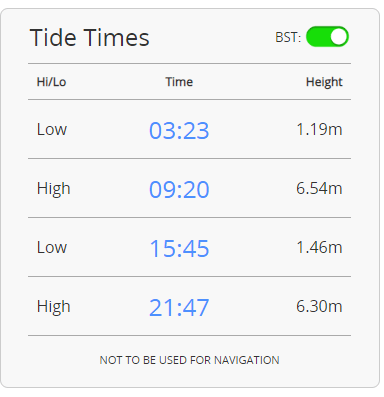Image resolution: width=384 pixels, height=397 pixels.
Task: Click the High label beside 09:20
Action: pyautogui.click(x=54, y=189)
